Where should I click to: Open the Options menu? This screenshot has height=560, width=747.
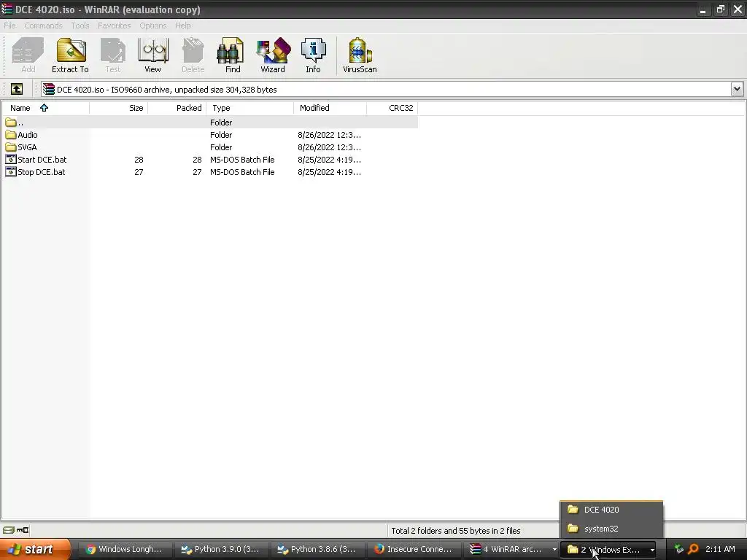[153, 26]
